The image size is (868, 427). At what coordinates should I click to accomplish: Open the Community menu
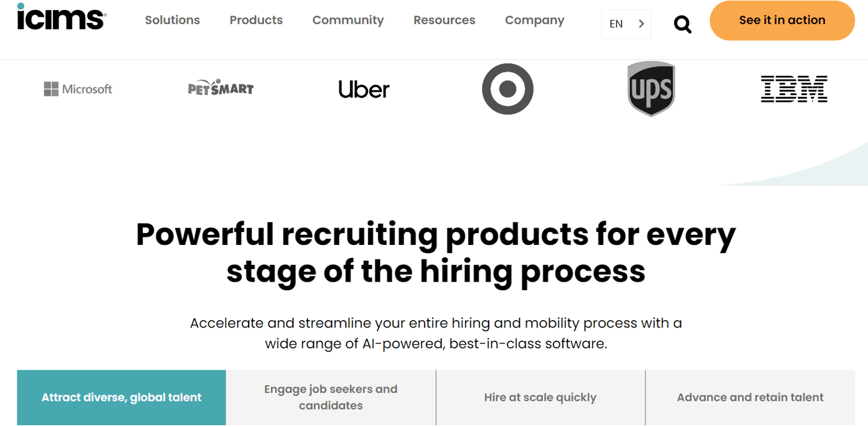(348, 20)
